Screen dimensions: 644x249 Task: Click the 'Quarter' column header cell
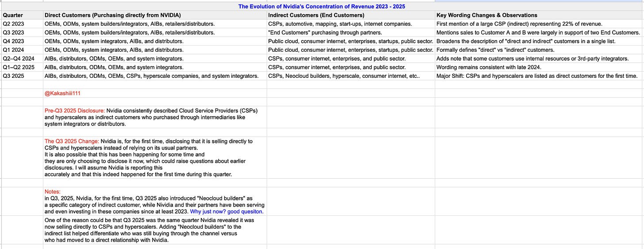(x=22, y=15)
